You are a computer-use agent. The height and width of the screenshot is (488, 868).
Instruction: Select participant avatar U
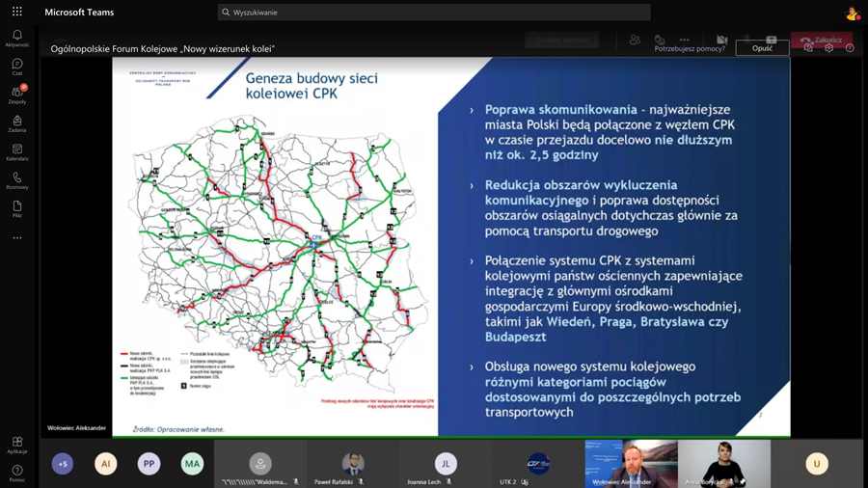(817, 464)
